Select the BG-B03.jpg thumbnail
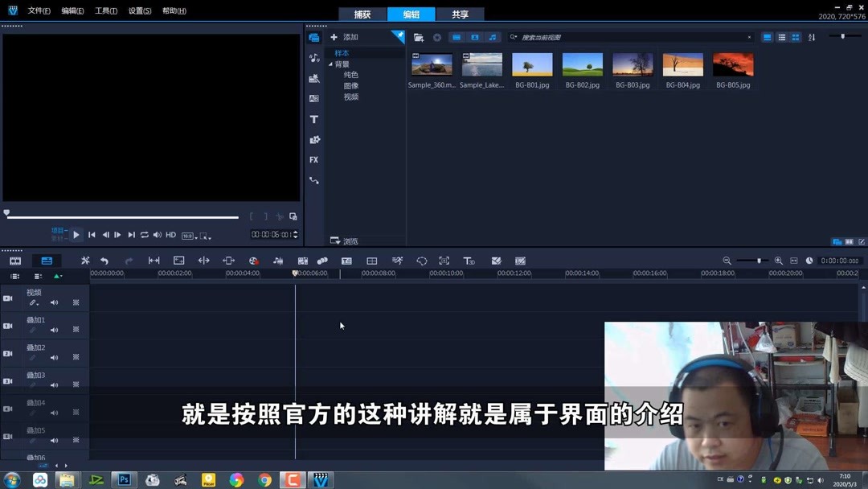The height and width of the screenshot is (489, 868). [633, 64]
